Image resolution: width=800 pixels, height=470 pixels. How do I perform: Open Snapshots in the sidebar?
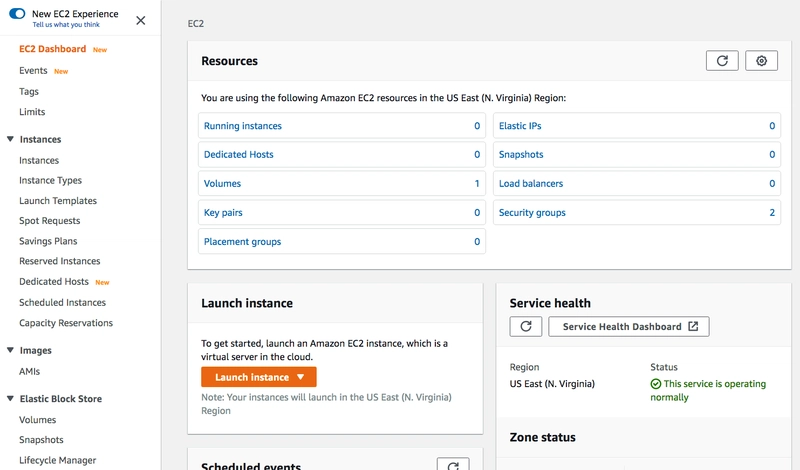coord(41,440)
